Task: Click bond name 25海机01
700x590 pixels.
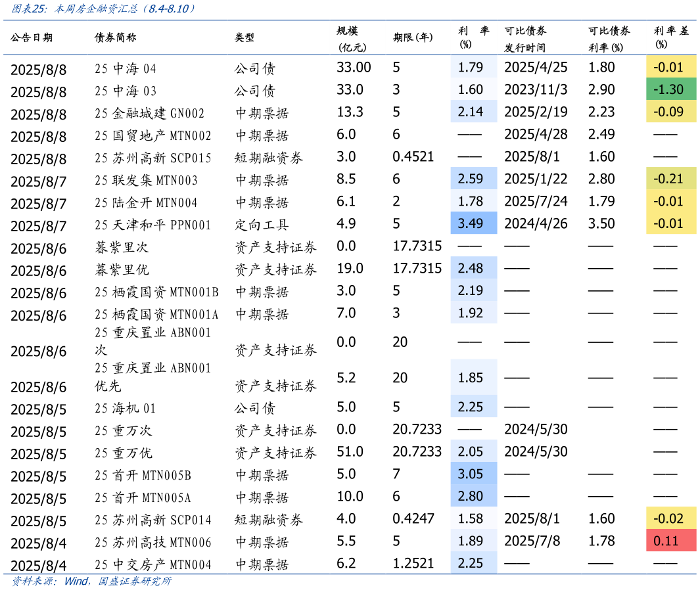Action: click(x=126, y=409)
